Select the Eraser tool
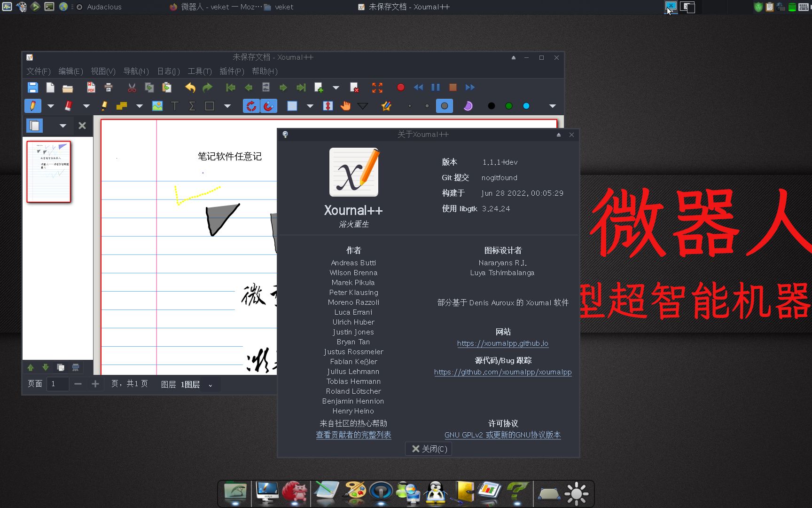The height and width of the screenshot is (508, 812). point(69,106)
